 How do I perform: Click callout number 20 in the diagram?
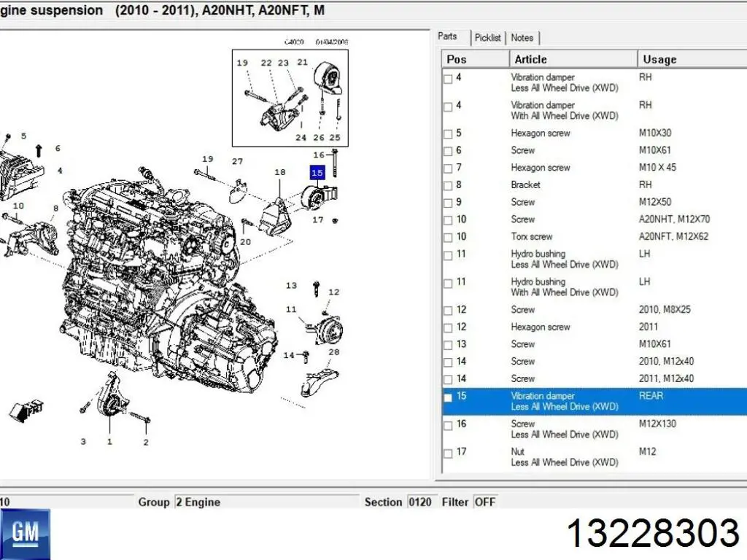245,242
